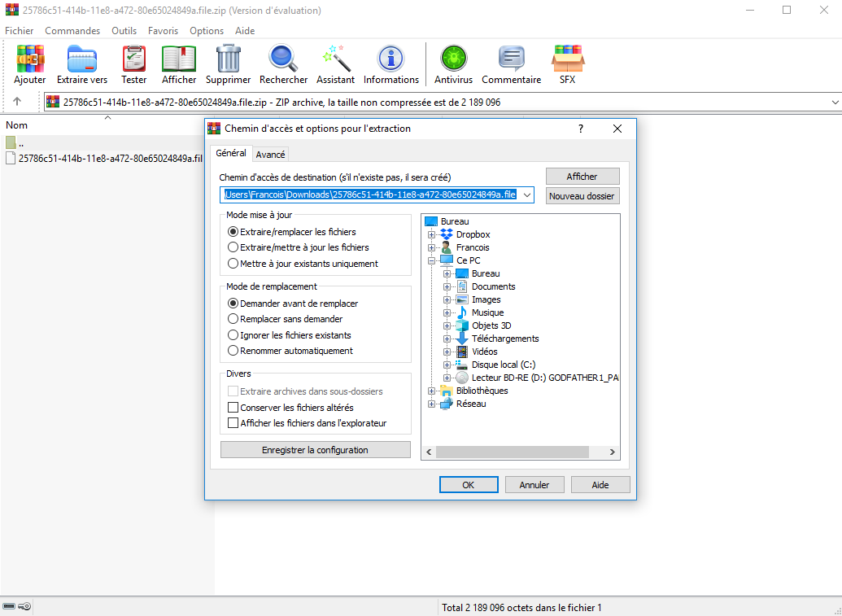Click the folder tree horizontal scrollbar
Viewport: 842px width, 616px height.
pos(519,452)
